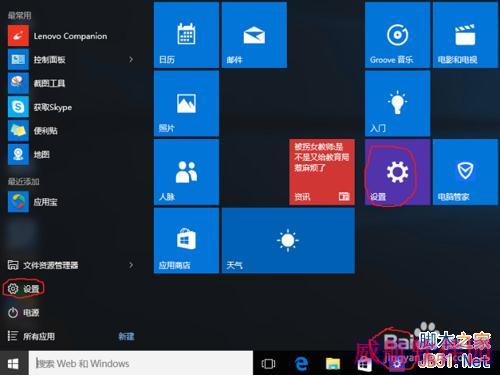The image size is (500, 375).
Task: Open Task View on taskbar
Action: [x=268, y=364]
